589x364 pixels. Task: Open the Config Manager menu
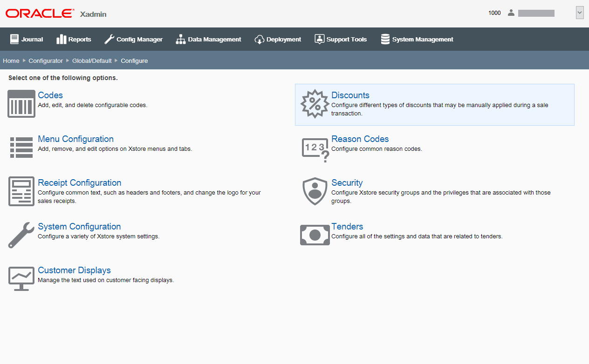[x=133, y=39]
